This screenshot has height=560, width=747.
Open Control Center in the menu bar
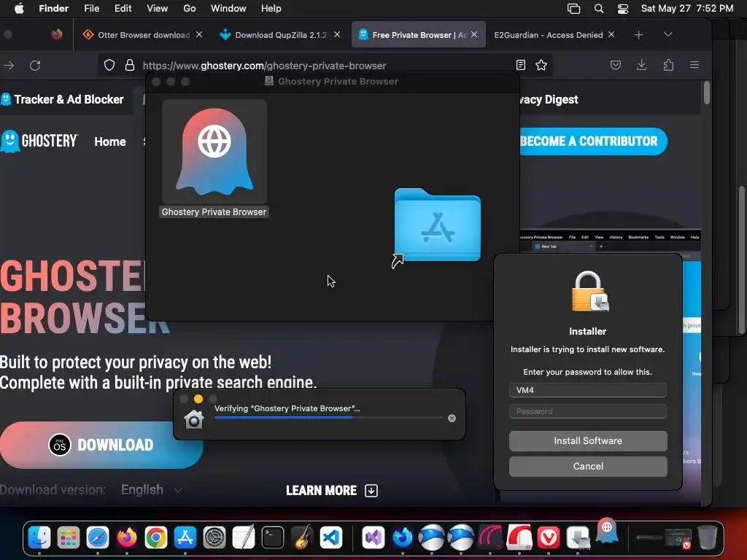623,9
